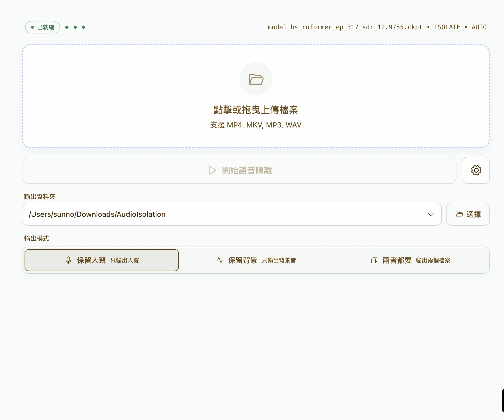Viewport: 504px width, 420px height.
Task: Select 兩者都要 output mode
Action: [x=410, y=260]
